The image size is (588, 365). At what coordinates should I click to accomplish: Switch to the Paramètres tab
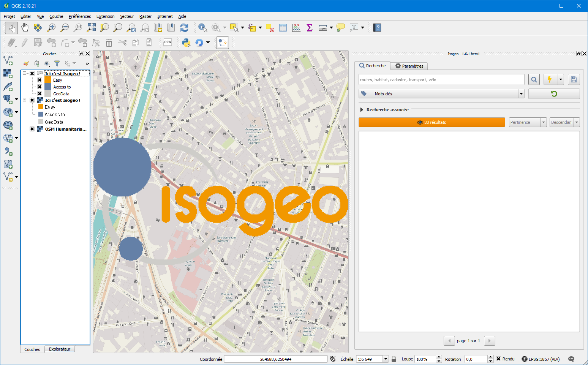[409, 66]
